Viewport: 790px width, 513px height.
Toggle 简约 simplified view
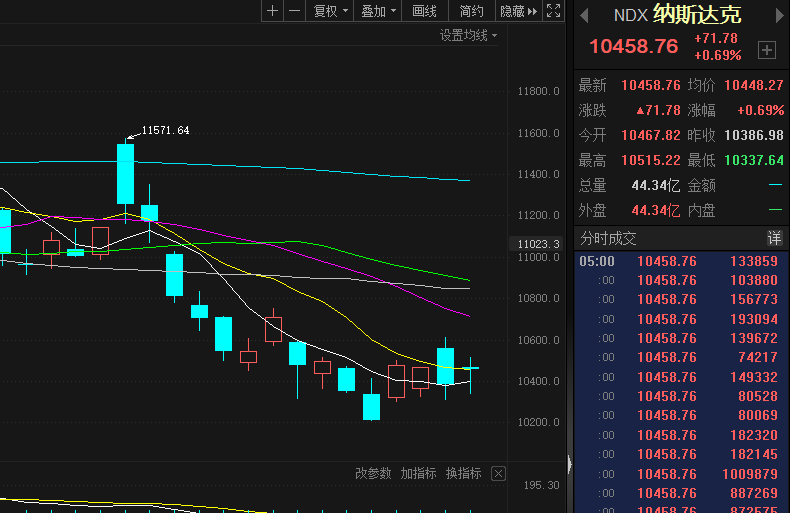click(471, 11)
